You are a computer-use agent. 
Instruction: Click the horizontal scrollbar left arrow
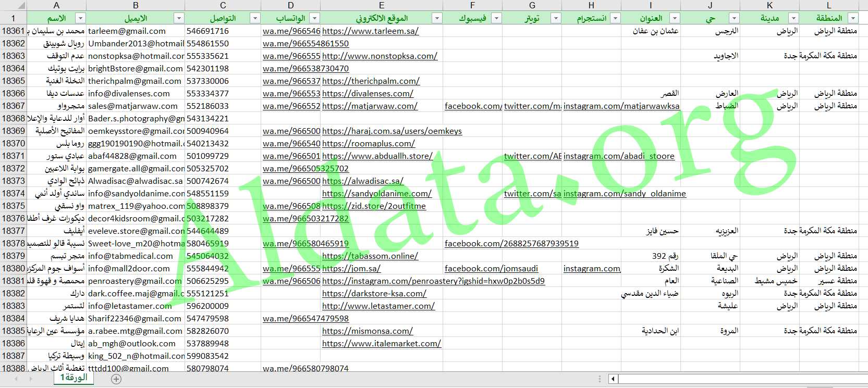click(x=613, y=379)
